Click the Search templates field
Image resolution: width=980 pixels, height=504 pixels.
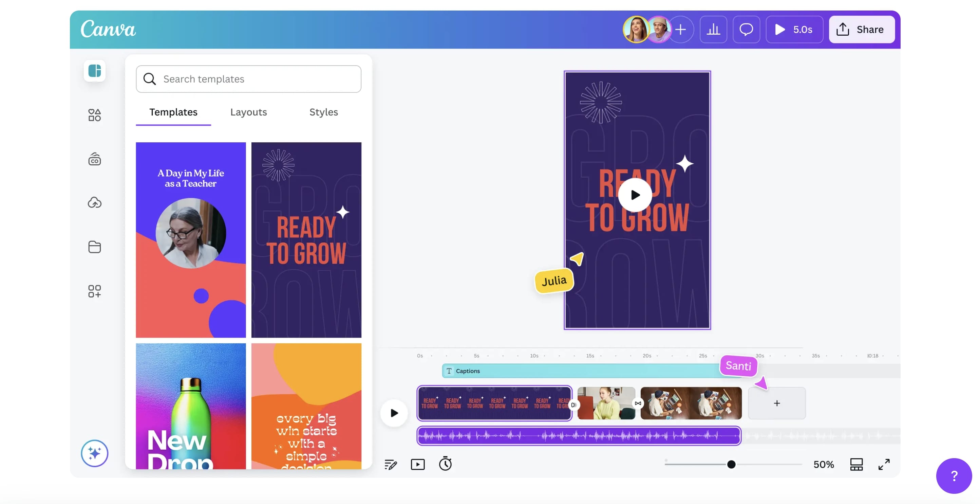coord(248,79)
